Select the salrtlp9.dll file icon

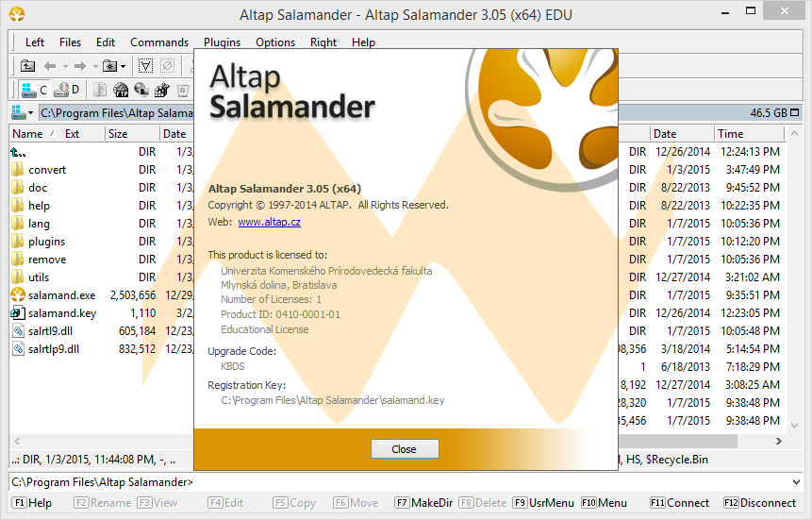18,349
